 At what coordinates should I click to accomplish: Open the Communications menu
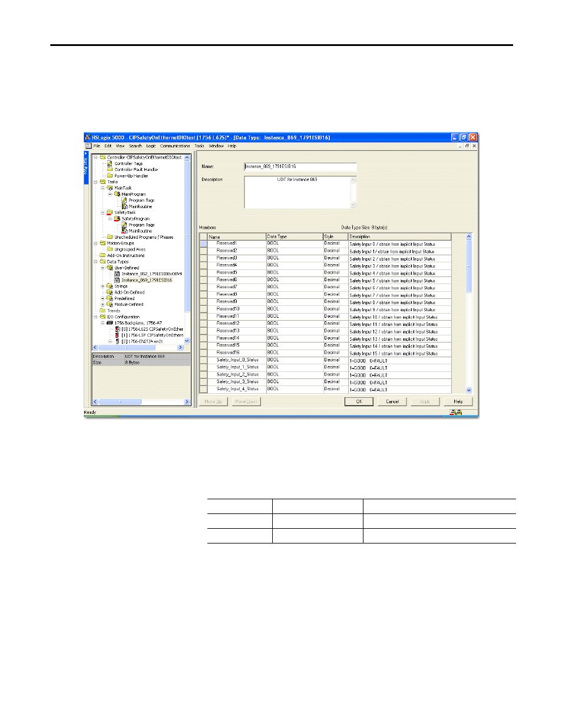click(x=175, y=146)
